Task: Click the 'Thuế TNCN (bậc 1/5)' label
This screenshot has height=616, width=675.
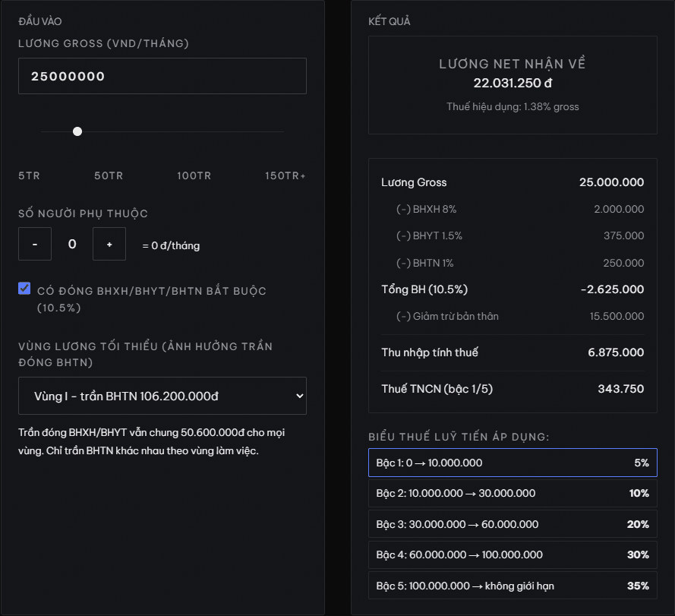Action: 437,389
